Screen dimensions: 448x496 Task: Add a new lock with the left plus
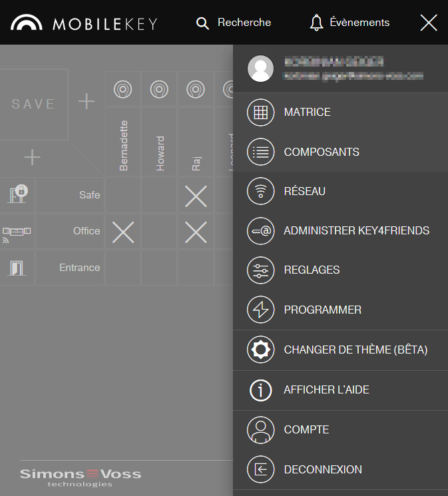click(32, 158)
